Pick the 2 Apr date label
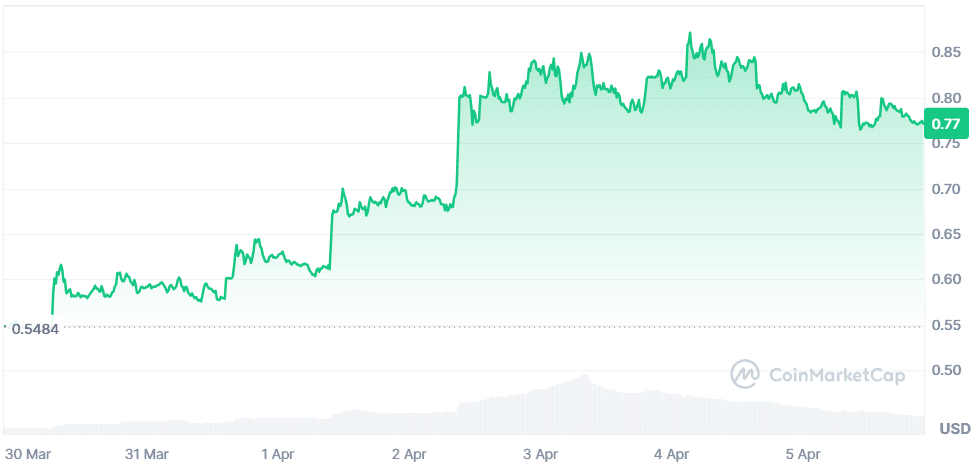This screenshot has height=463, width=977. tap(410, 454)
